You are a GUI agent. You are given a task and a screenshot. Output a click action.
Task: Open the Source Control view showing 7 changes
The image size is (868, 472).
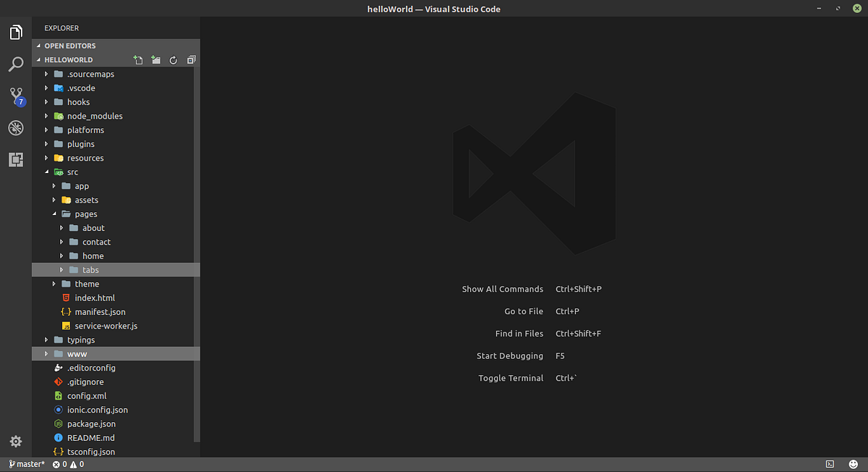[x=16, y=96]
